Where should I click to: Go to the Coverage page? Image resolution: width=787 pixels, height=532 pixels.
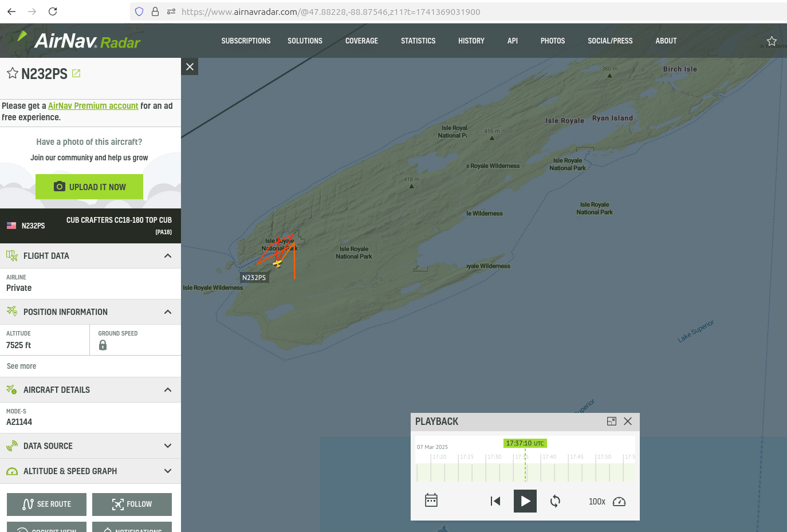click(x=361, y=41)
